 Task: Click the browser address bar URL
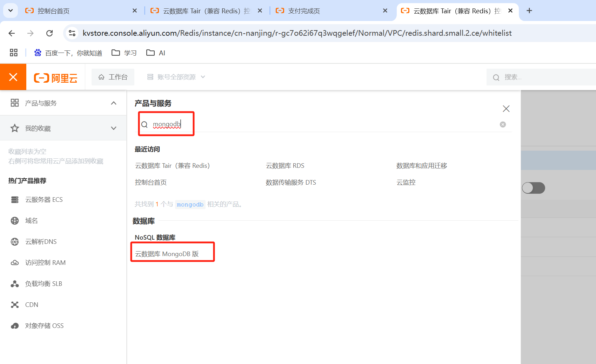297,33
